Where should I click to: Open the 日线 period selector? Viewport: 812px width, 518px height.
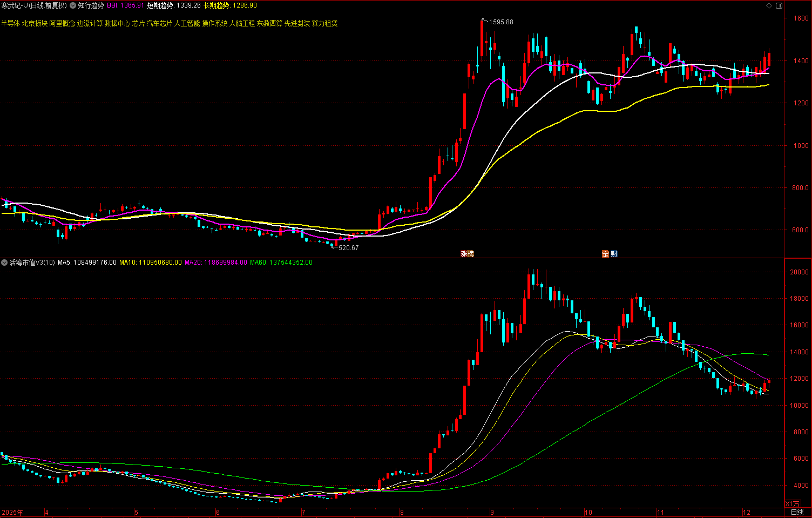point(797,512)
